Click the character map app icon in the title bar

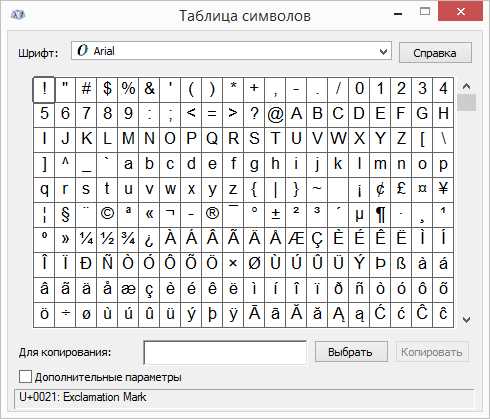click(x=18, y=14)
